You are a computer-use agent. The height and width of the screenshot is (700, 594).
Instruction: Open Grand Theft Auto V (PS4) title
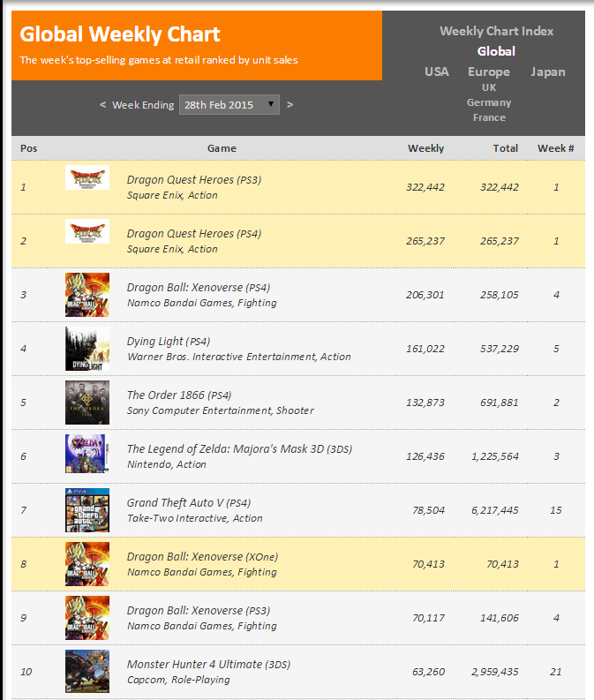coord(189,503)
